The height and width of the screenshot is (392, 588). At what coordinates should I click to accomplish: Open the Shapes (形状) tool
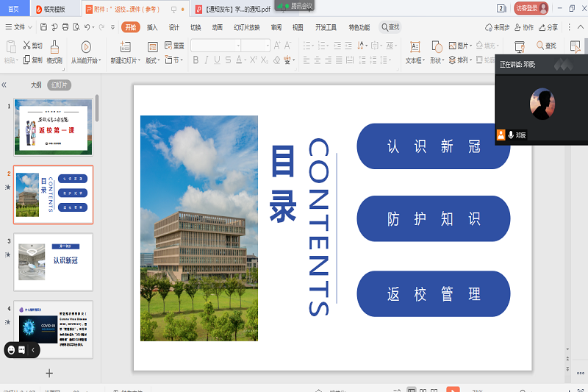click(436, 47)
